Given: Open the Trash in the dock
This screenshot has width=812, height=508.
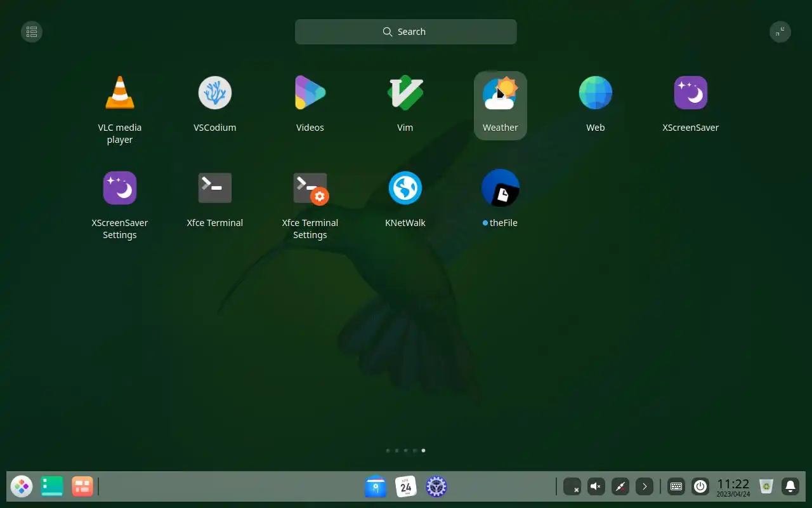Looking at the screenshot, I should [x=766, y=487].
